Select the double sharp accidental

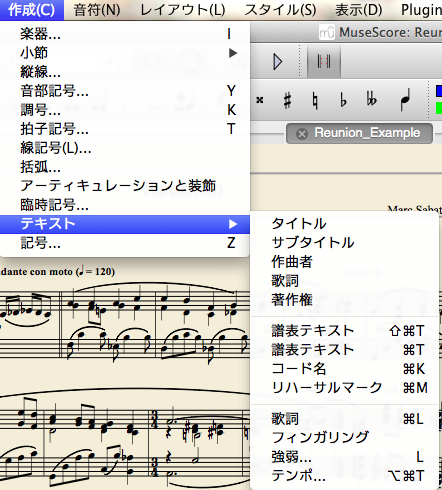point(260,100)
